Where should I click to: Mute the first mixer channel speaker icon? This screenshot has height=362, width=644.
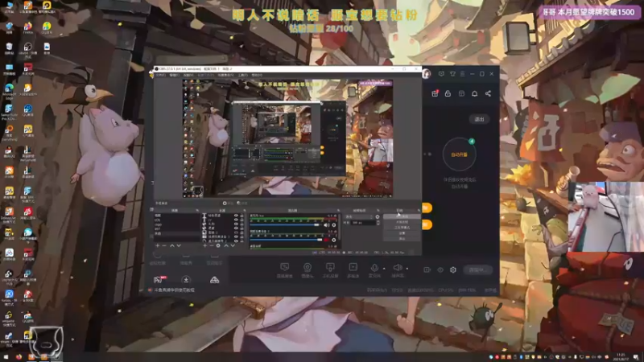click(326, 225)
